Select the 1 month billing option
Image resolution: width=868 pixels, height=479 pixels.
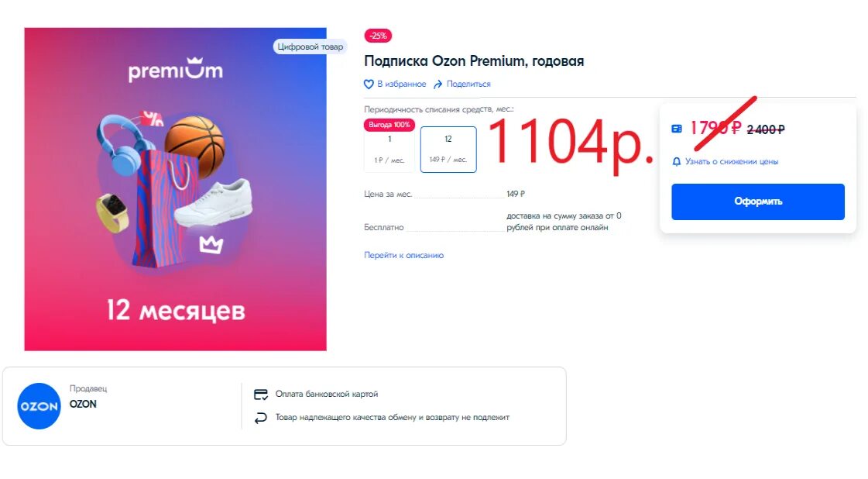click(x=389, y=150)
